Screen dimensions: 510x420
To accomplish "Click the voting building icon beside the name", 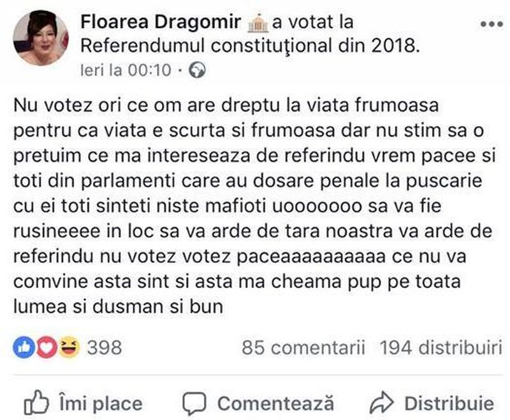I will [258, 24].
